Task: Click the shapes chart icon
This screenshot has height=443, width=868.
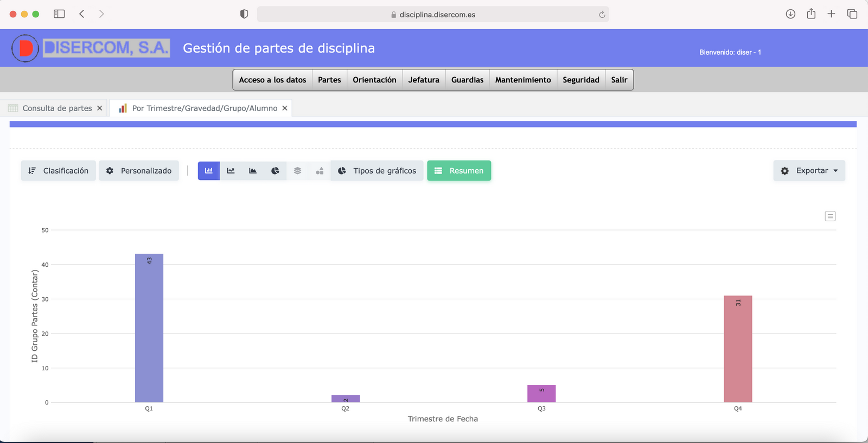Action: (x=320, y=171)
